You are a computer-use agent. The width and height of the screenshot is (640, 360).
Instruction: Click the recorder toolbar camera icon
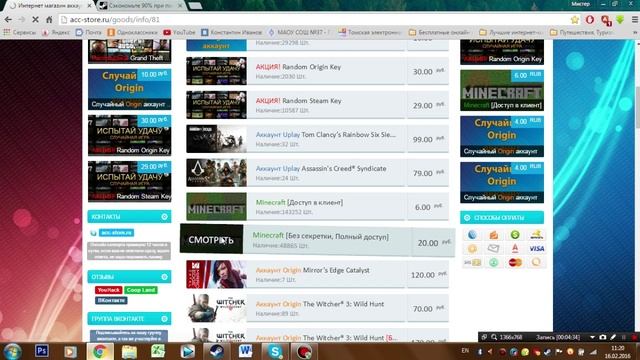tap(603, 337)
